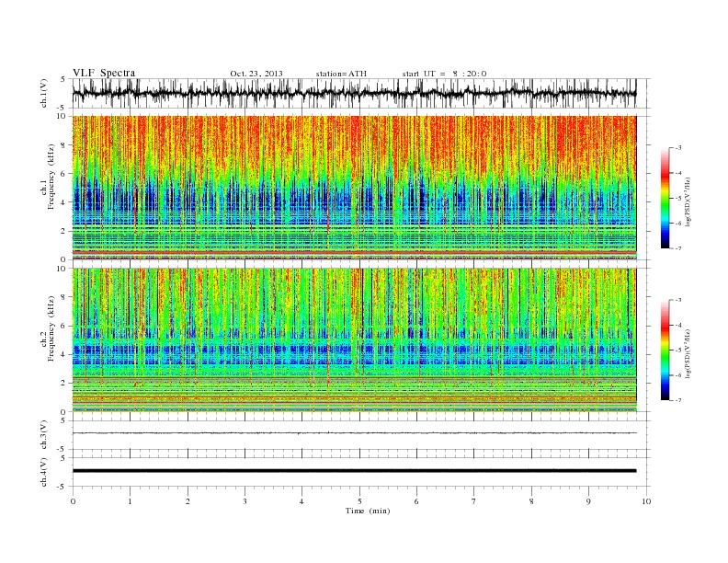This screenshot has width=728, height=563.
Task: Click the time axis tick label '0'
Action: [x=73, y=501]
